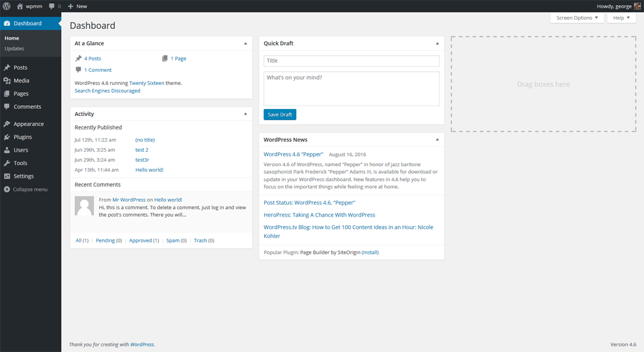The height and width of the screenshot is (352, 644).
Task: Filter comments by Trash (0)
Action: pos(204,241)
